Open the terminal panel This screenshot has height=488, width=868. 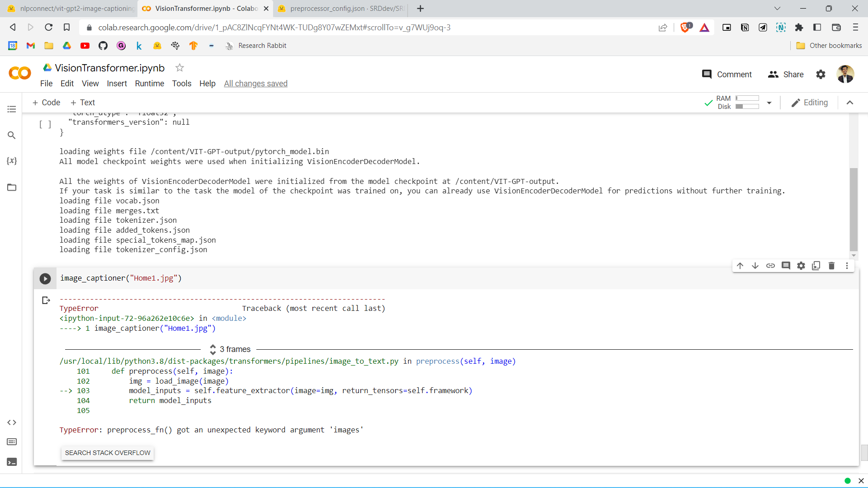click(12, 462)
